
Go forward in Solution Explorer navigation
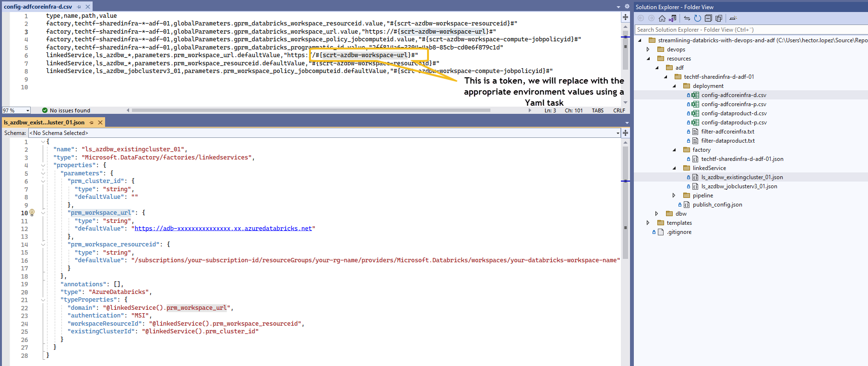(x=651, y=18)
